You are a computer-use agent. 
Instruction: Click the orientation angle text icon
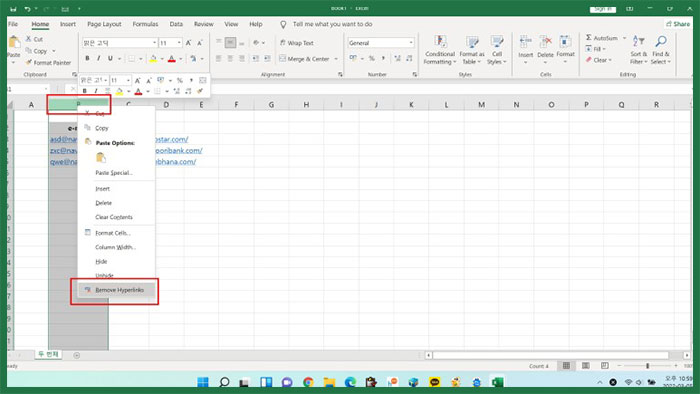pyautogui.click(x=256, y=43)
